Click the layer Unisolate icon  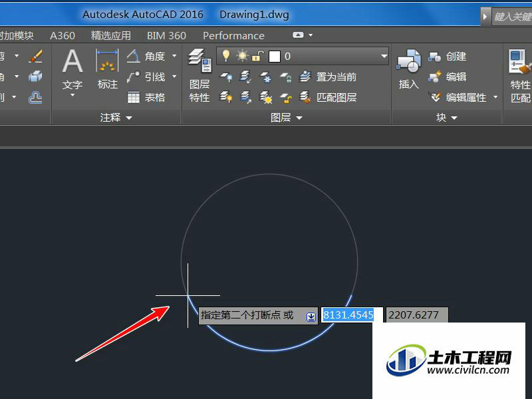(x=245, y=98)
